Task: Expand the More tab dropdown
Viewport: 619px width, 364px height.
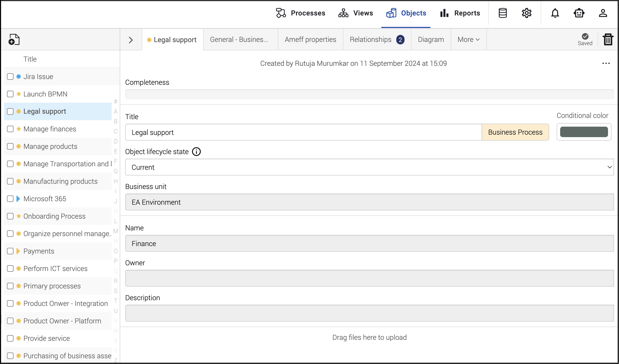Action: (x=468, y=39)
